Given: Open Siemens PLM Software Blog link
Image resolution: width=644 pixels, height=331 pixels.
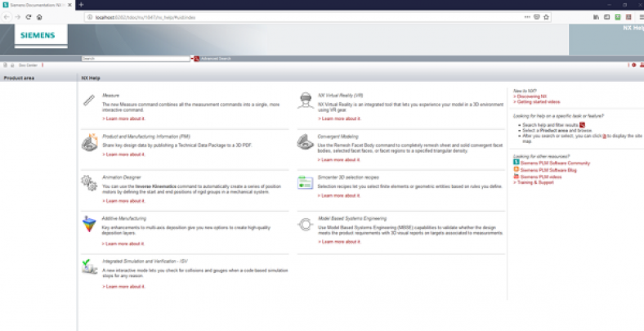Looking at the screenshot, I should pyautogui.click(x=548, y=170).
